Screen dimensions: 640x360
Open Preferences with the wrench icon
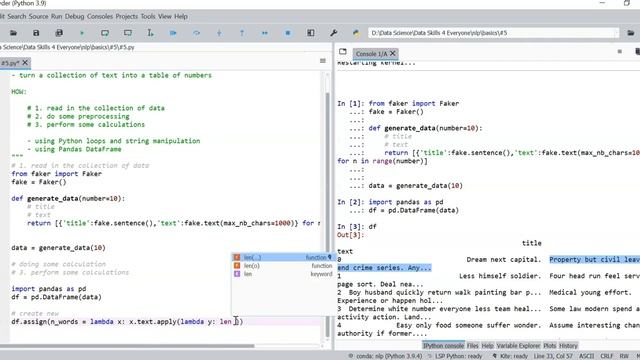click(333, 33)
